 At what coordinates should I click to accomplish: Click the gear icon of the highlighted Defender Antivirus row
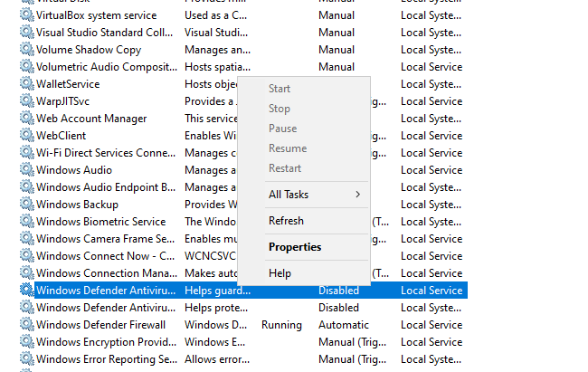26,290
